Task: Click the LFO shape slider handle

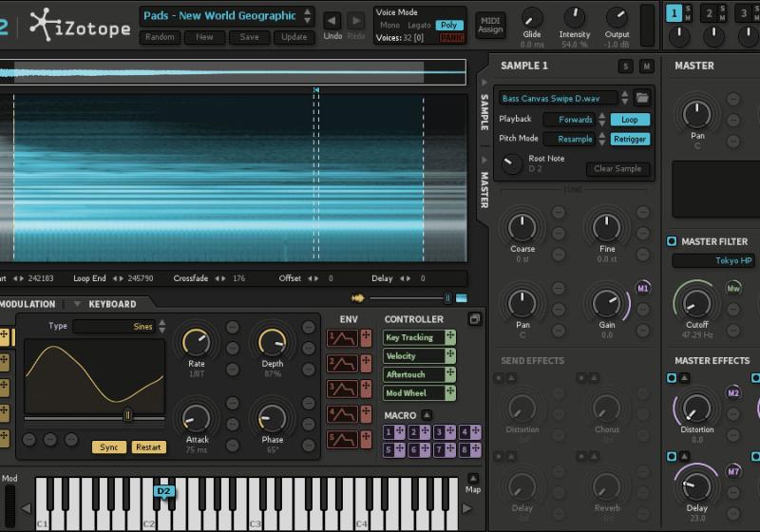Action: click(128, 415)
